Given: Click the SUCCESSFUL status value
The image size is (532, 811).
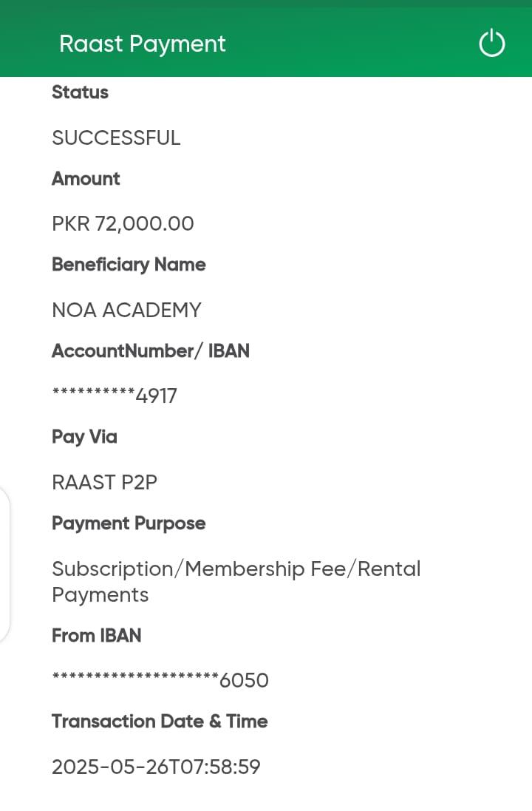Looking at the screenshot, I should [x=116, y=138].
